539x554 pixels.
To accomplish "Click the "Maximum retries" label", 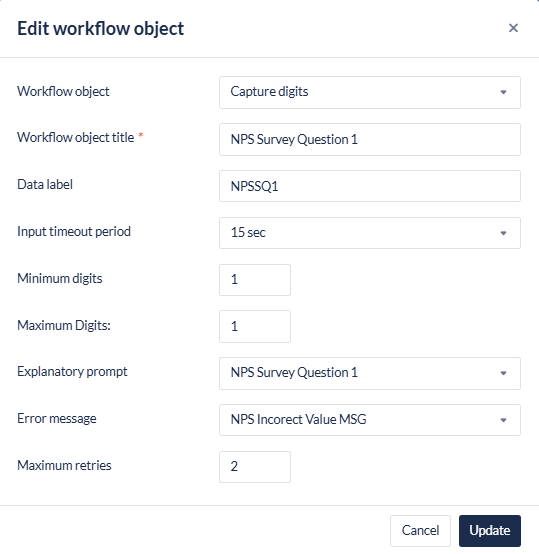I will click(x=64, y=465).
